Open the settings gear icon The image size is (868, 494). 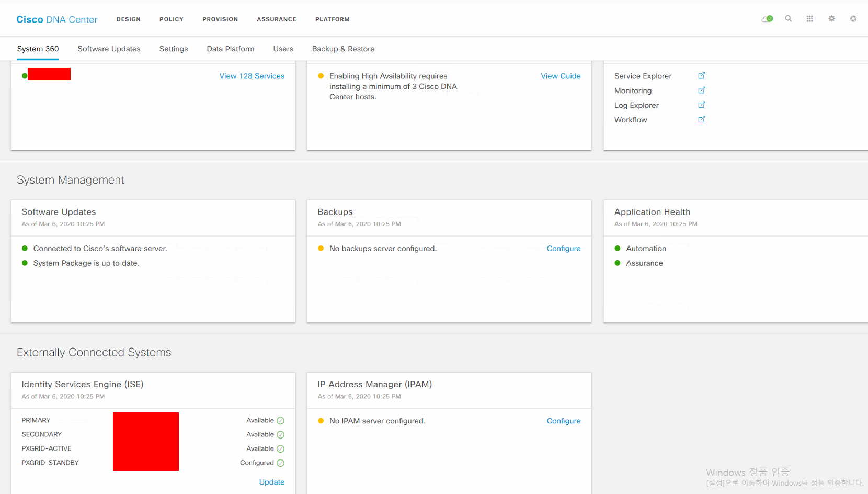[x=831, y=19]
